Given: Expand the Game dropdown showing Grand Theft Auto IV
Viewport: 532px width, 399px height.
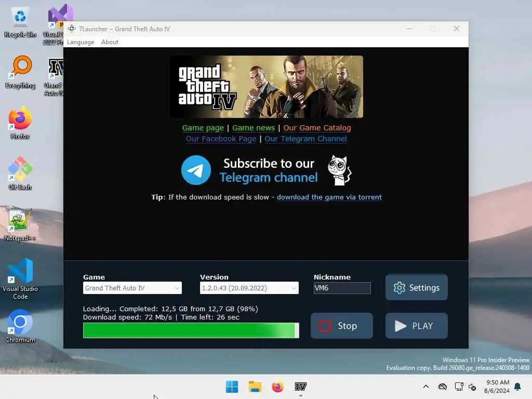Looking at the screenshot, I should [x=132, y=288].
